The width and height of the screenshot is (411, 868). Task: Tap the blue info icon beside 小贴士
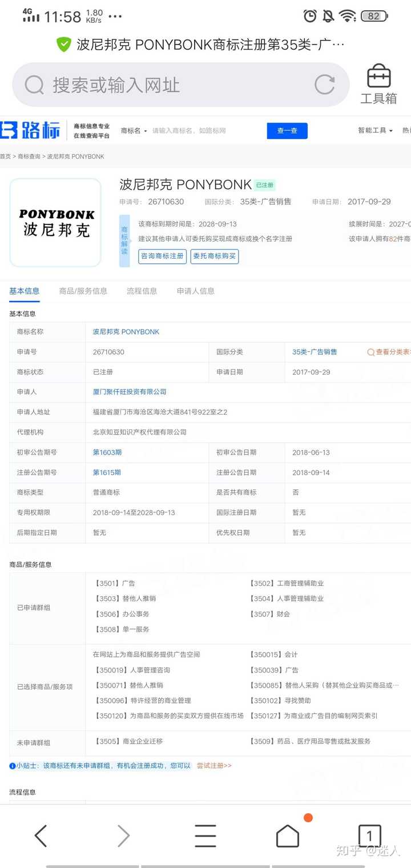[13, 766]
